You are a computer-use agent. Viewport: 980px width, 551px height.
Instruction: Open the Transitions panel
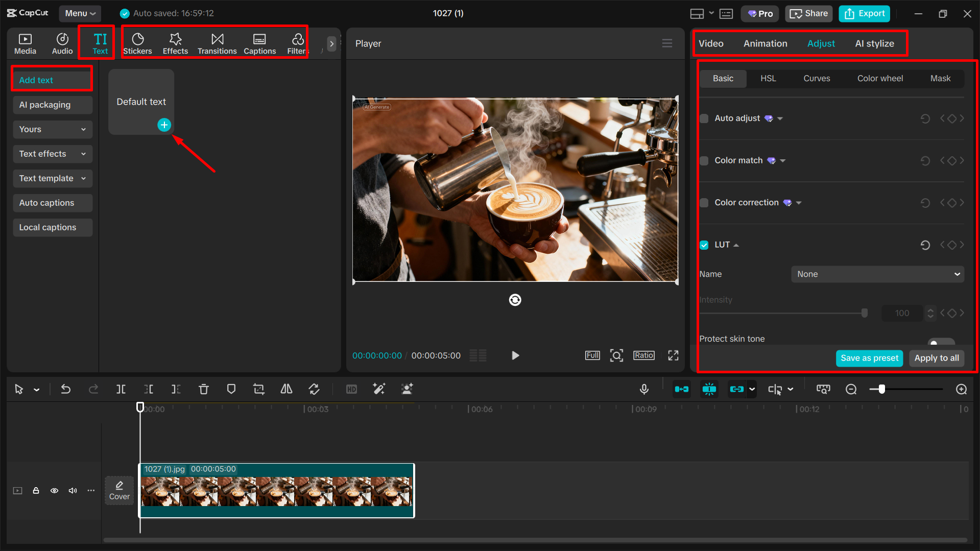pyautogui.click(x=217, y=43)
